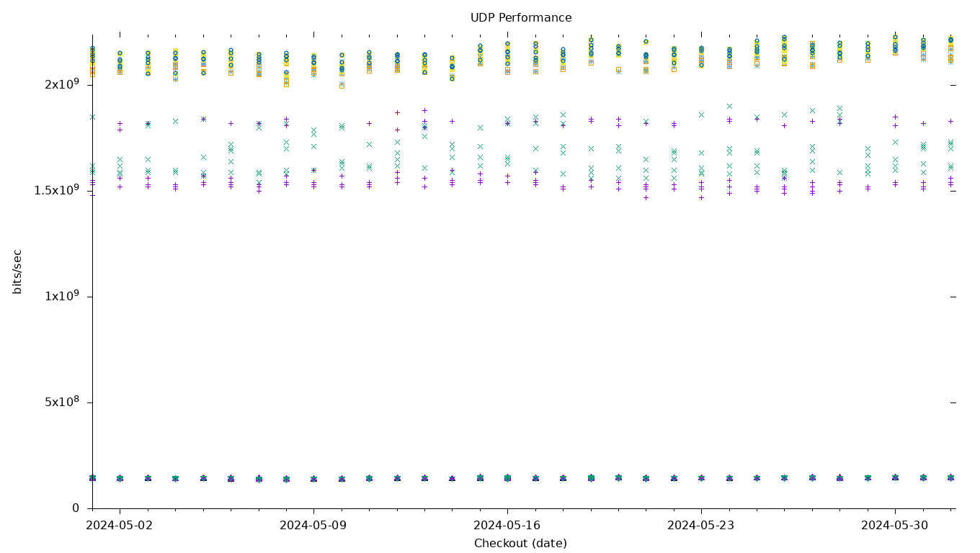
Task: Click the 0 y-axis tick label
Action: coord(76,508)
